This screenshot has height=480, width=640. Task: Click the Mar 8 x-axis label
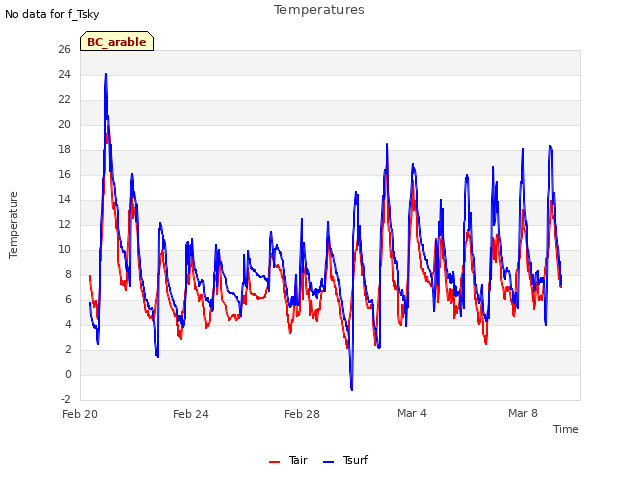(x=523, y=413)
